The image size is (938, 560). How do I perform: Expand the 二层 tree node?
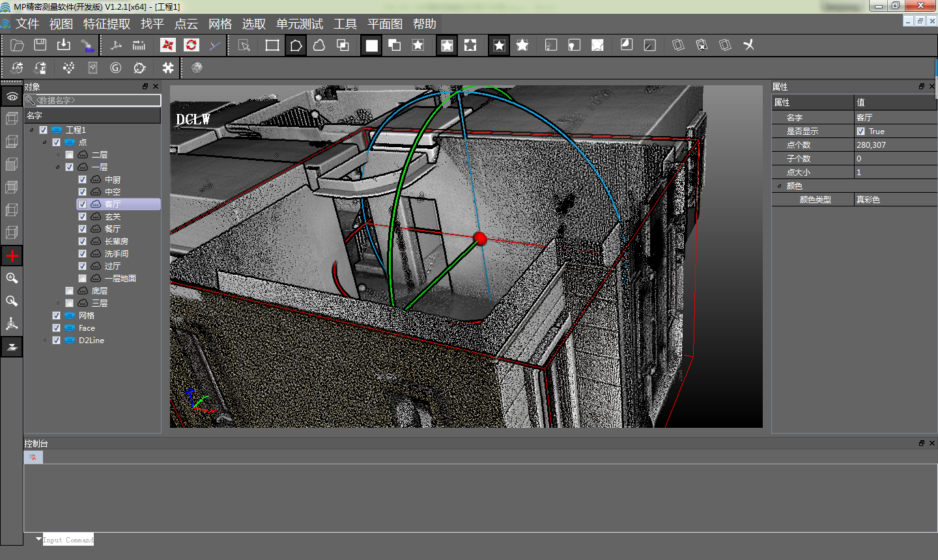57,155
